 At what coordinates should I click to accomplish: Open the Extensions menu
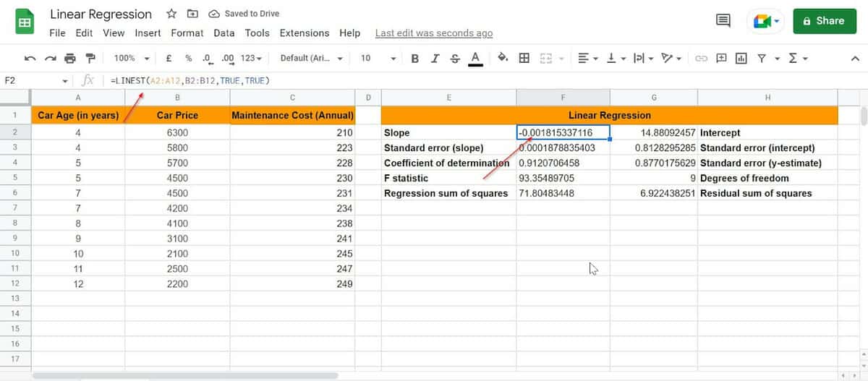click(305, 33)
